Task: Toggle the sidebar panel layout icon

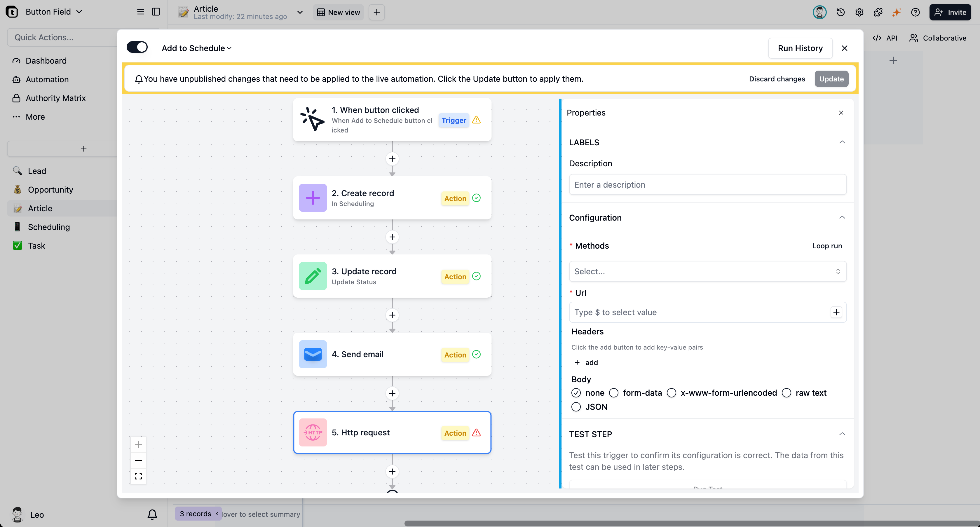Action: (156, 12)
